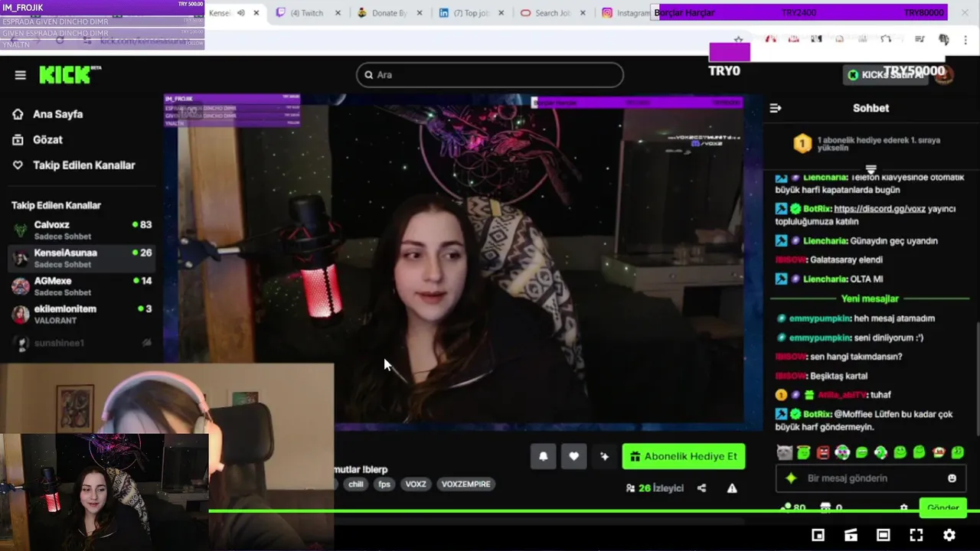Image resolution: width=980 pixels, height=551 pixels.
Task: Click the share stream icon
Action: [701, 488]
